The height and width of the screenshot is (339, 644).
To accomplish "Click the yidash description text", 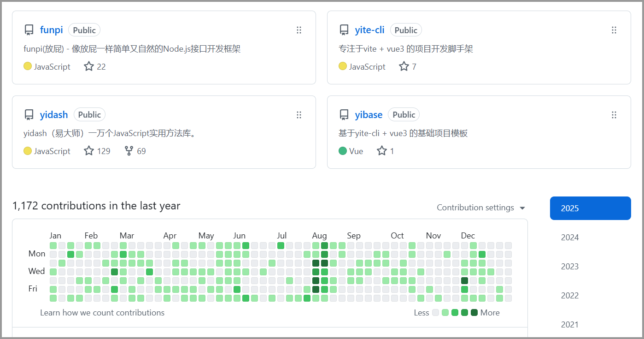I will [x=111, y=133].
